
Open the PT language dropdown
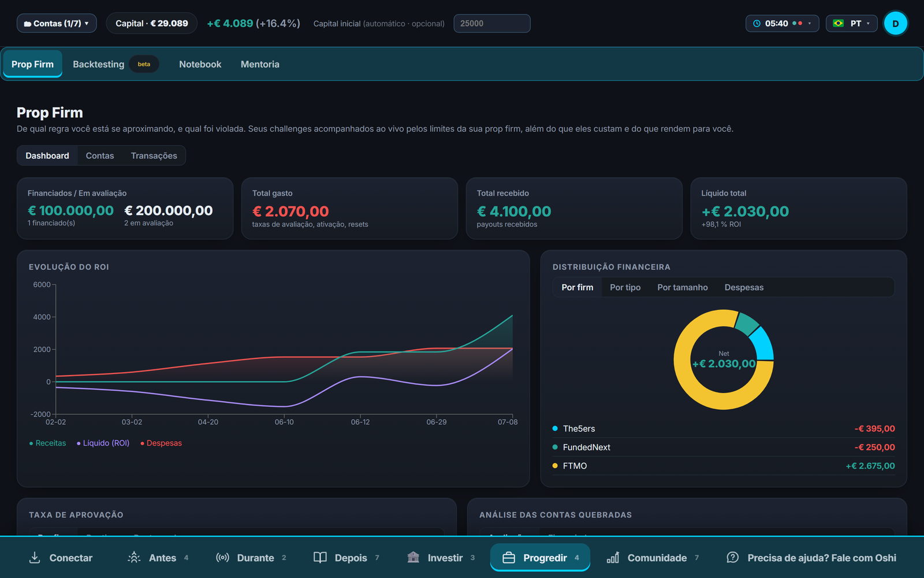[852, 24]
